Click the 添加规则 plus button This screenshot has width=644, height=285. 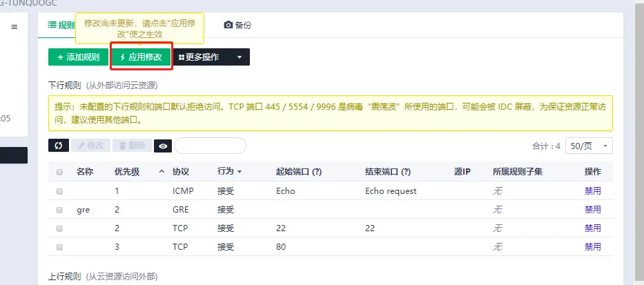click(x=78, y=57)
